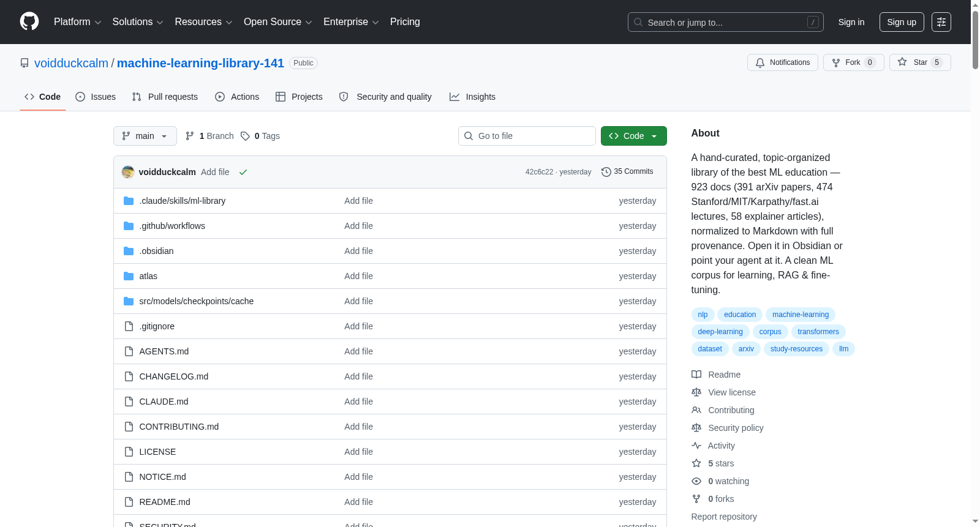Click the Report repository link
This screenshot has width=980, height=527.
pyautogui.click(x=724, y=517)
